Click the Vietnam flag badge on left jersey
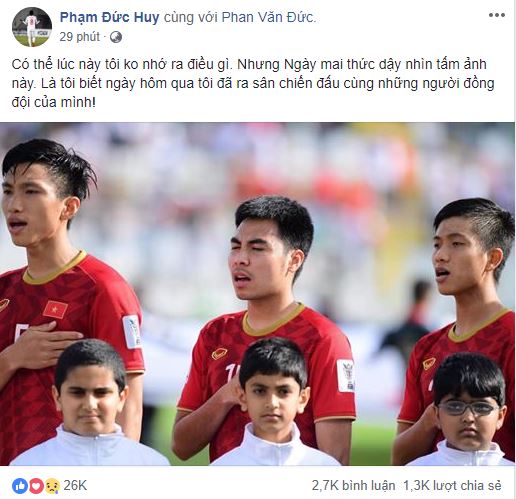This screenshot has height=499, width=516. coord(55,309)
